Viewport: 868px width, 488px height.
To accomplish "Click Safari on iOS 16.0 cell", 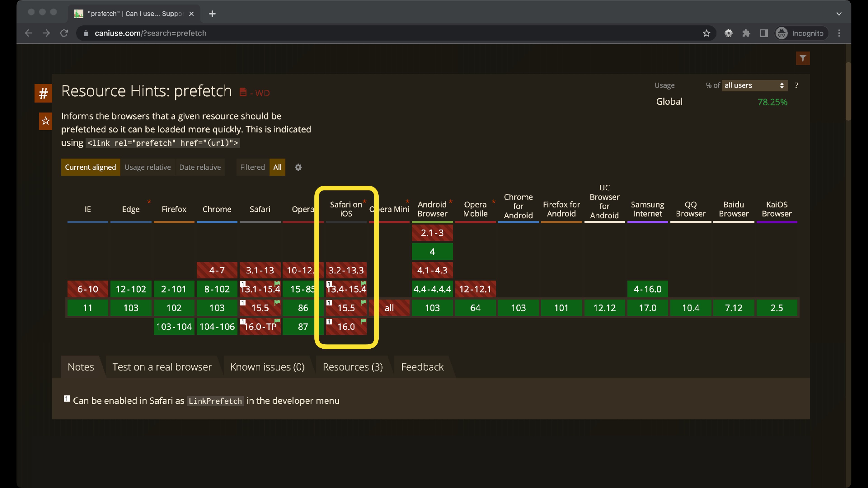I will [x=346, y=327].
